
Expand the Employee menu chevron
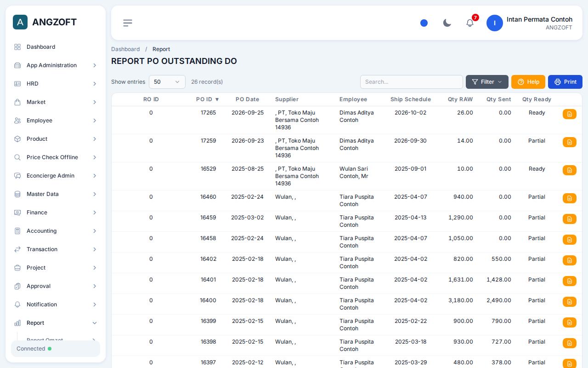coord(95,121)
